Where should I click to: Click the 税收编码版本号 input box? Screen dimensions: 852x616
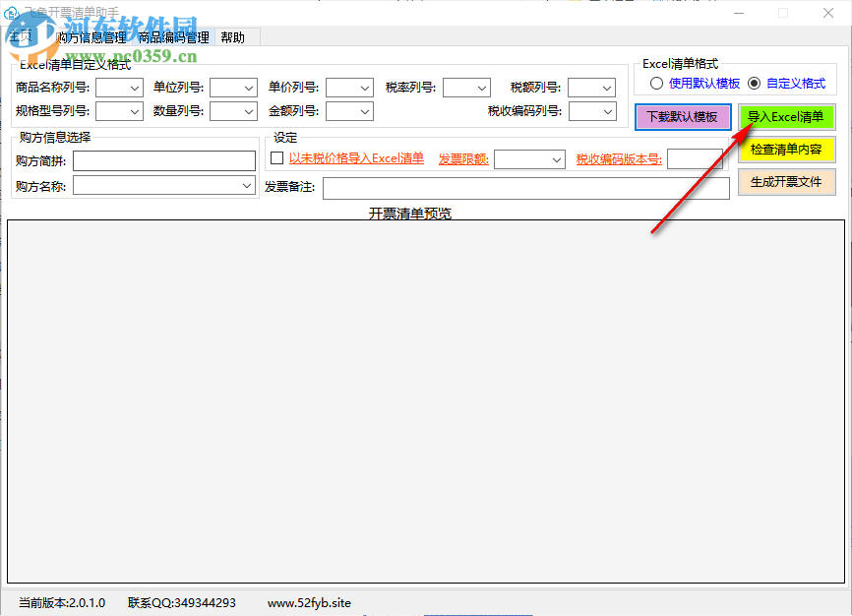pyautogui.click(x=695, y=159)
